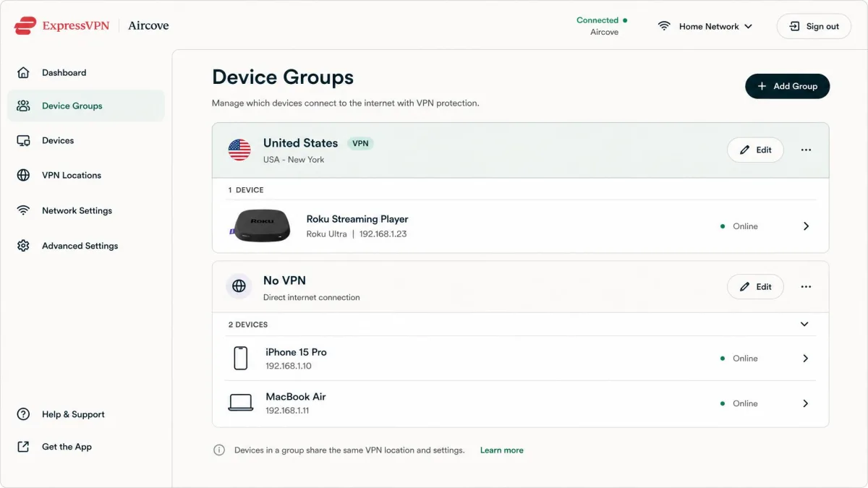Click the Device Groups page heading
Image resolution: width=868 pixels, height=488 pixels.
(283, 77)
